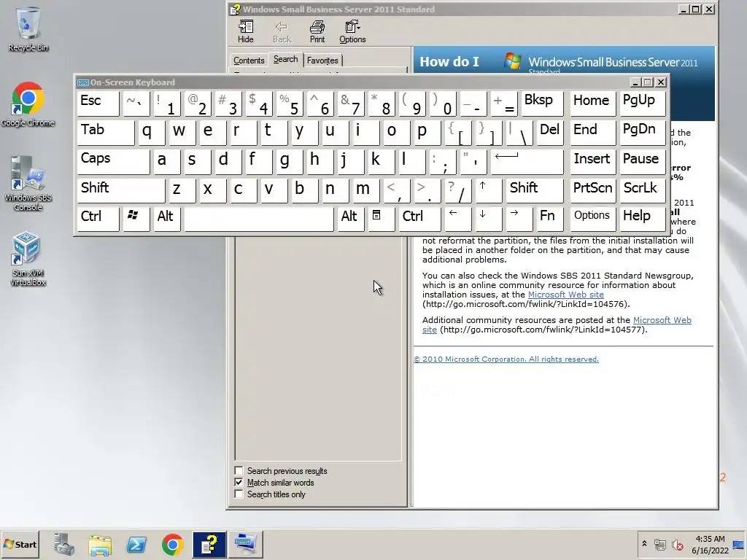Switch to the Favorites tab
The image size is (747, 560).
coord(322,61)
